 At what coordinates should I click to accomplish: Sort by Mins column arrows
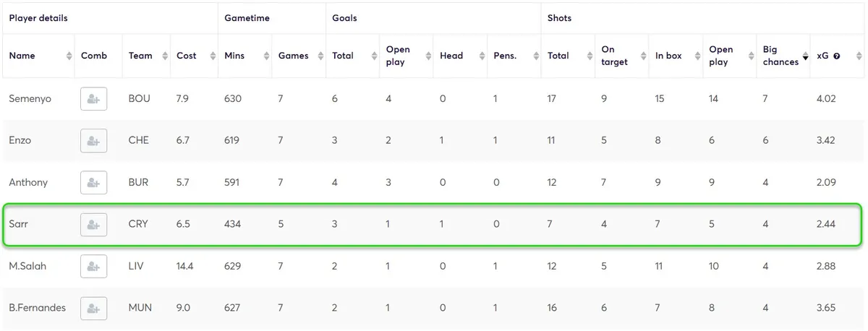click(266, 56)
